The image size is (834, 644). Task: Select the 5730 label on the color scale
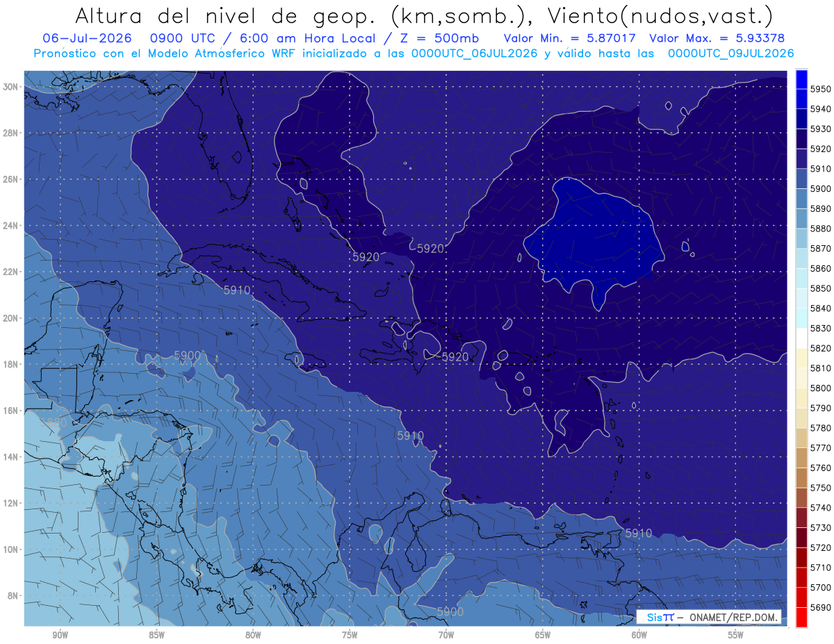[x=821, y=527]
